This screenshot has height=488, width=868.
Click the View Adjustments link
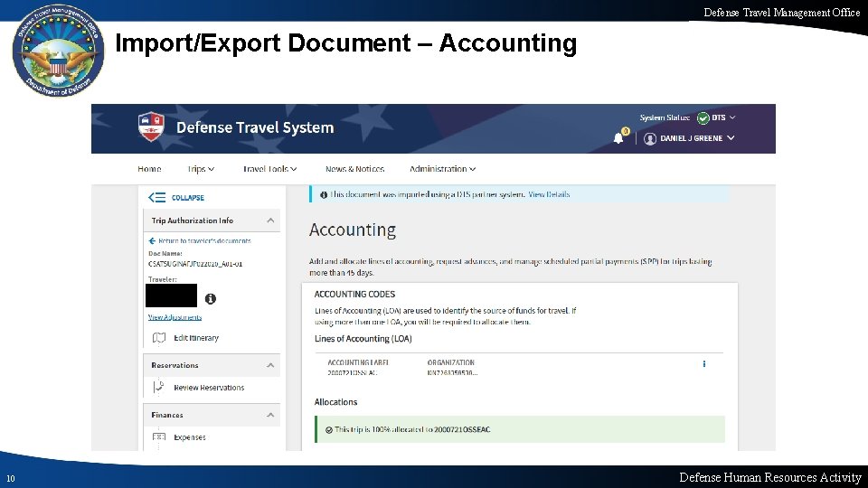tap(175, 317)
